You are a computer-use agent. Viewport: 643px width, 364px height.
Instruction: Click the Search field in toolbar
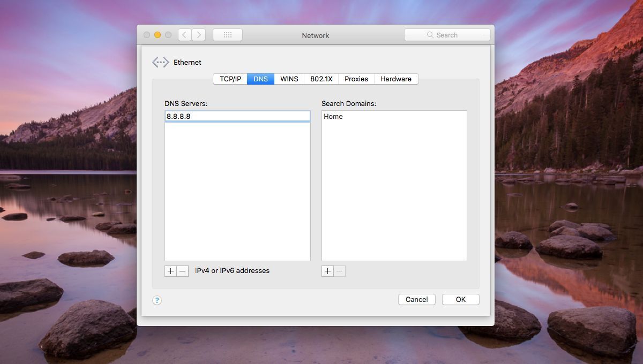click(447, 35)
